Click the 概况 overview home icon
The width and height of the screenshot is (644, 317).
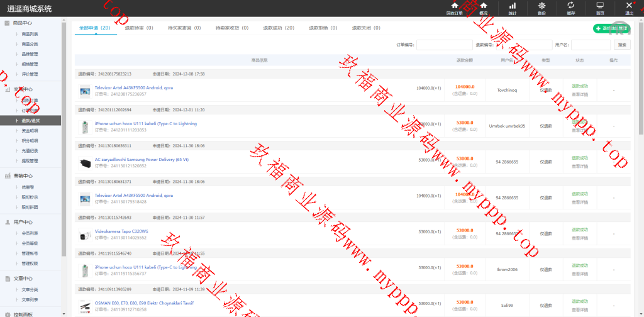click(x=483, y=6)
